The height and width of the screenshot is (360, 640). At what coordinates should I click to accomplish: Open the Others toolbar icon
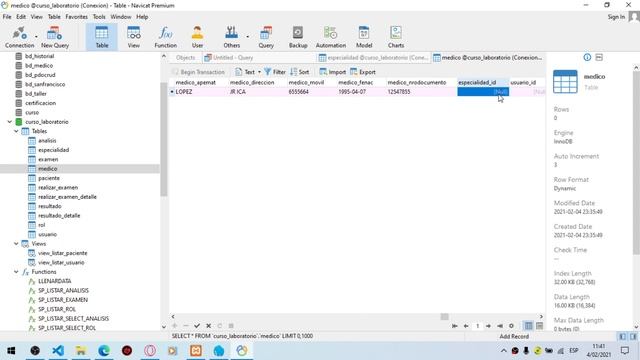pyautogui.click(x=231, y=37)
